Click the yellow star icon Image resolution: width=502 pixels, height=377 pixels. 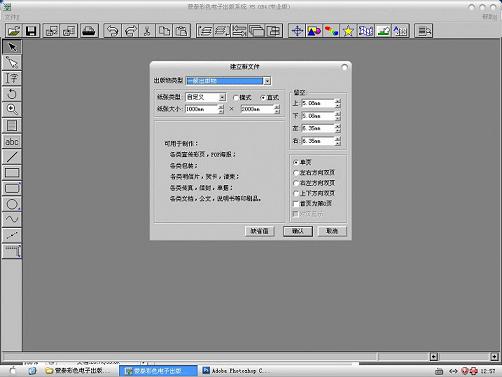348,31
